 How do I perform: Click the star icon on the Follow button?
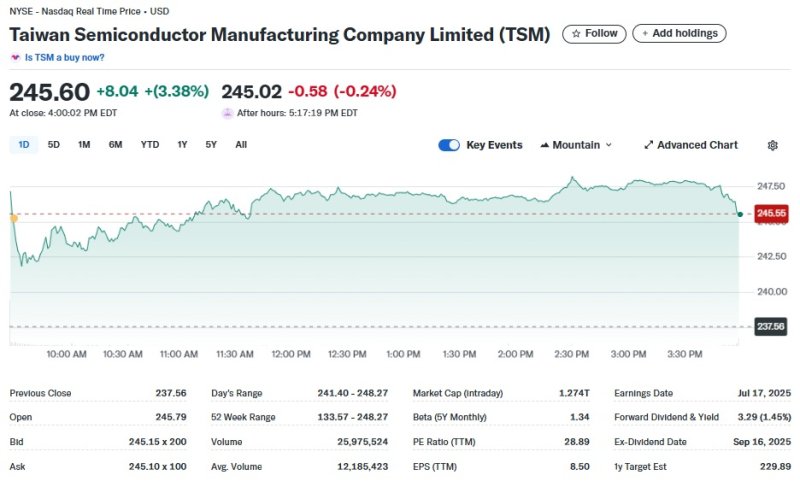coord(576,34)
